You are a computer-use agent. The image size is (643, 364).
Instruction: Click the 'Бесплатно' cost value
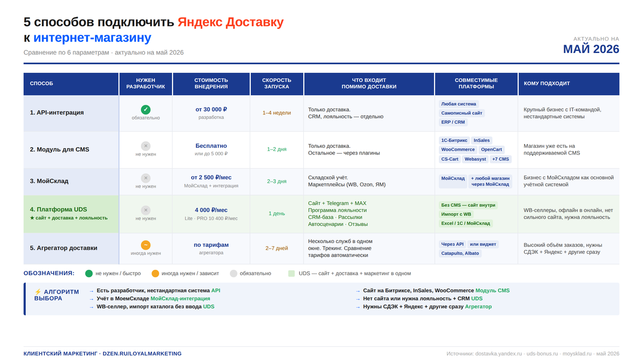coord(211,146)
